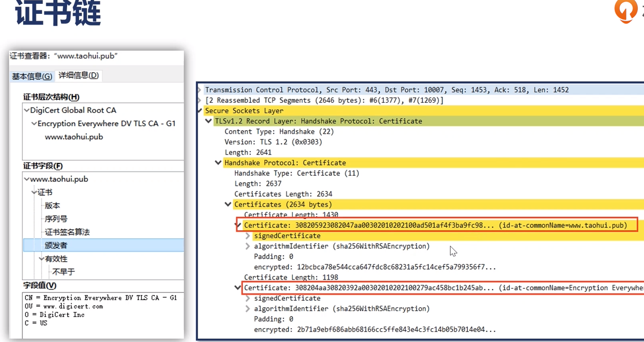The height and width of the screenshot is (342, 644).
Task: Select the 不早于 validity field
Action: pyautogui.click(x=63, y=272)
